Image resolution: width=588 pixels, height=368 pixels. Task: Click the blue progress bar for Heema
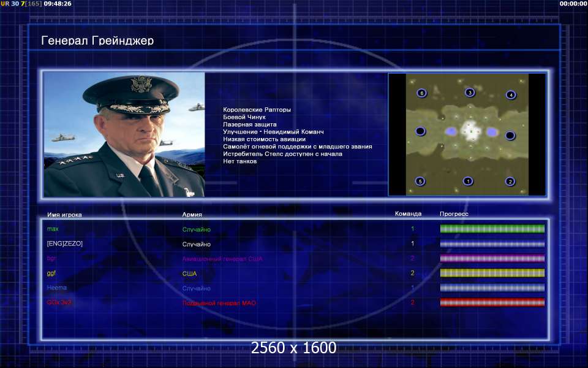point(492,288)
